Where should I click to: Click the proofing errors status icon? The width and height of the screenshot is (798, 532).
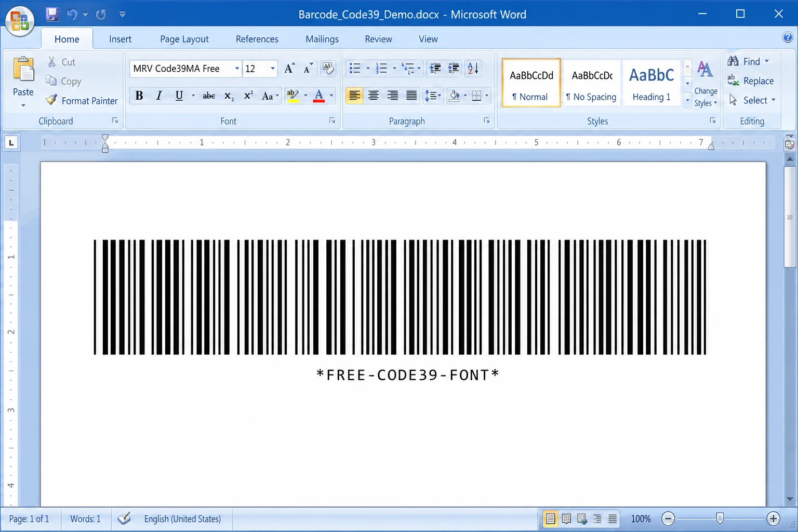point(124,518)
